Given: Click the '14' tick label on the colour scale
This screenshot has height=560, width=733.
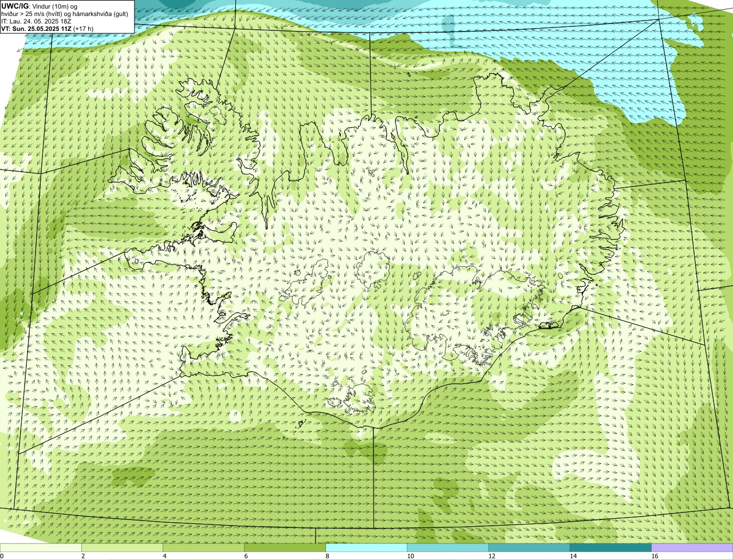Looking at the screenshot, I should pos(573,556).
